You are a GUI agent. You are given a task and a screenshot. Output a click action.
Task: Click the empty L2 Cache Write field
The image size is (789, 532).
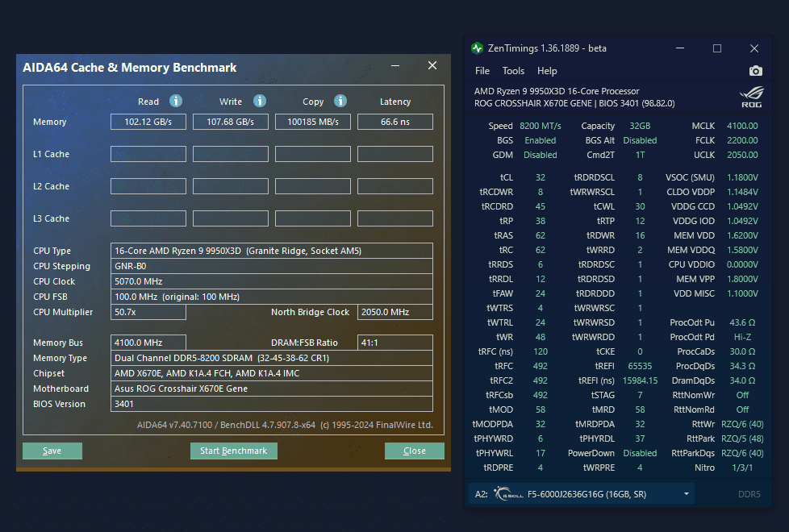click(x=231, y=186)
